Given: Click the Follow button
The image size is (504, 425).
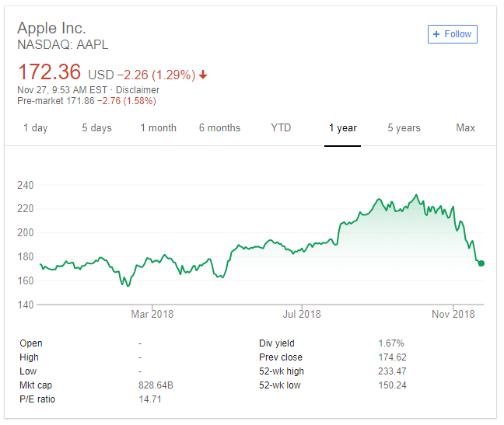Looking at the screenshot, I should click(452, 34).
